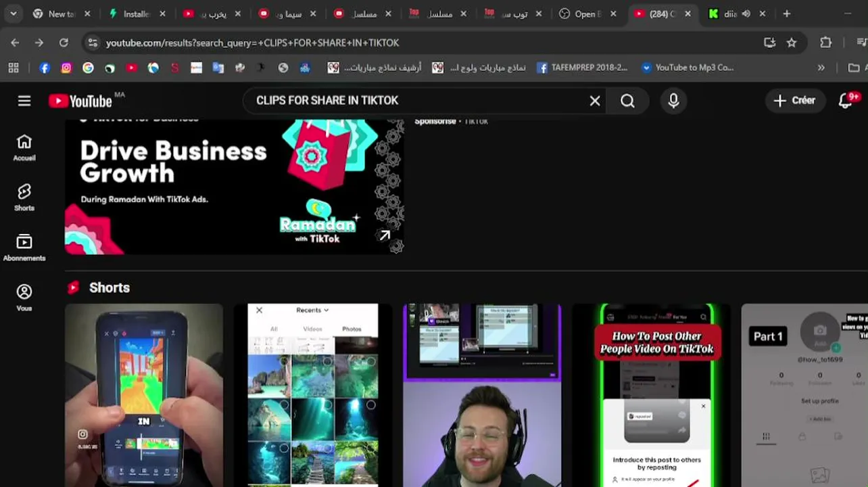Close the Installe tab
This screenshot has width=868, height=487.
[x=162, y=14]
